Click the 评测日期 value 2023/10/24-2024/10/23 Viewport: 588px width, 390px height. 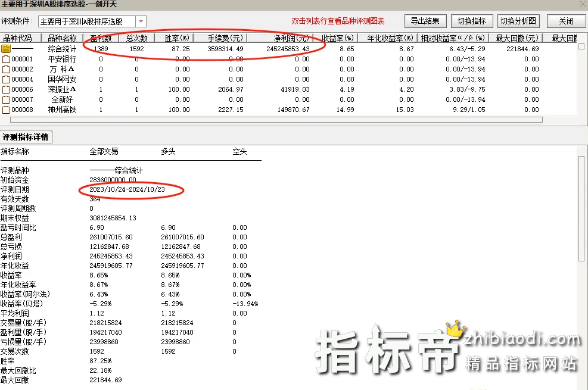[x=127, y=189]
